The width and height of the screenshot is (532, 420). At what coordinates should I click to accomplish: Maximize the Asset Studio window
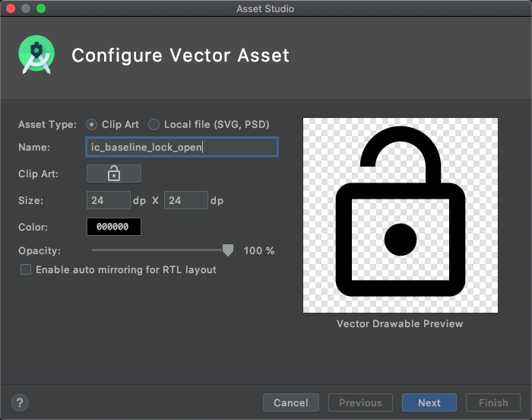coord(41,8)
